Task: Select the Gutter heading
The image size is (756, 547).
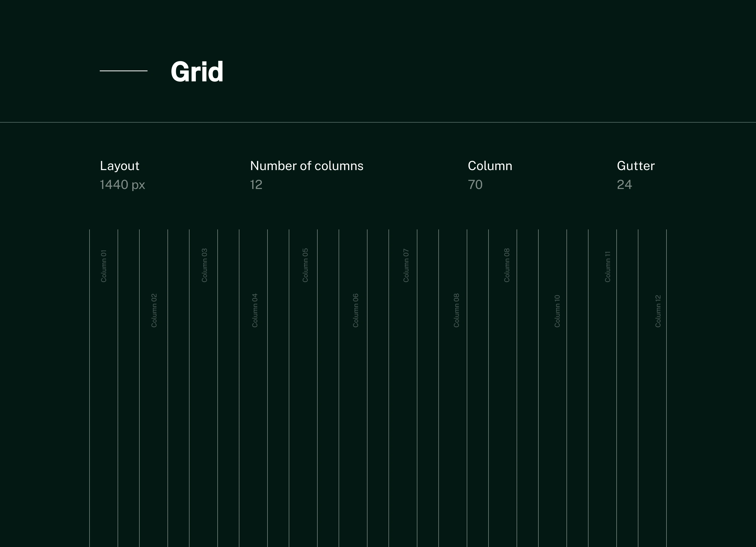Action: click(635, 166)
